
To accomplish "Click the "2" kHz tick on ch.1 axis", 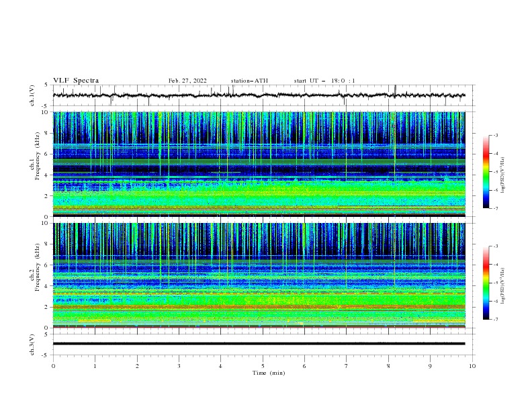I will [48, 196].
